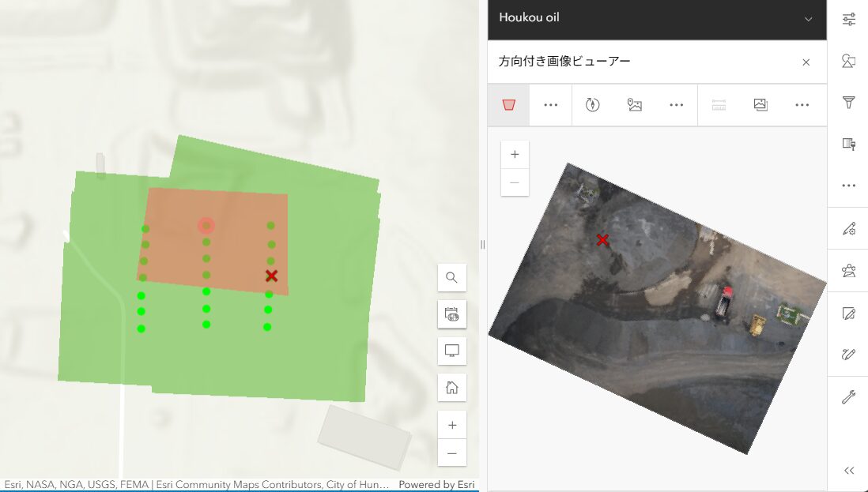Viewport: 868px width, 492px height.
Task: Select the highlighted pink camera point on map
Action: tap(206, 226)
